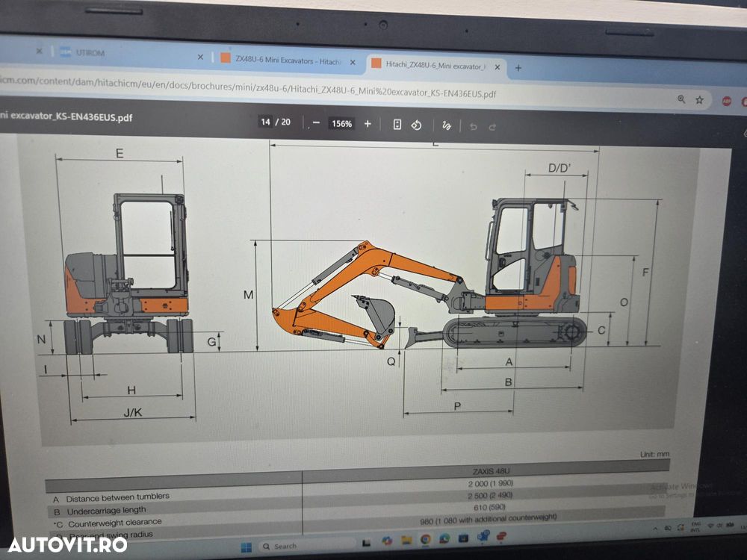Click the ENG INTL language indicator
This screenshot has height=560, width=747.
coord(695,526)
